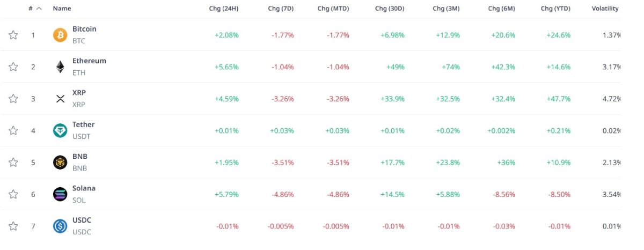Star Solana as a favorite
This screenshot has height=250, width=644.
[x=13, y=194]
